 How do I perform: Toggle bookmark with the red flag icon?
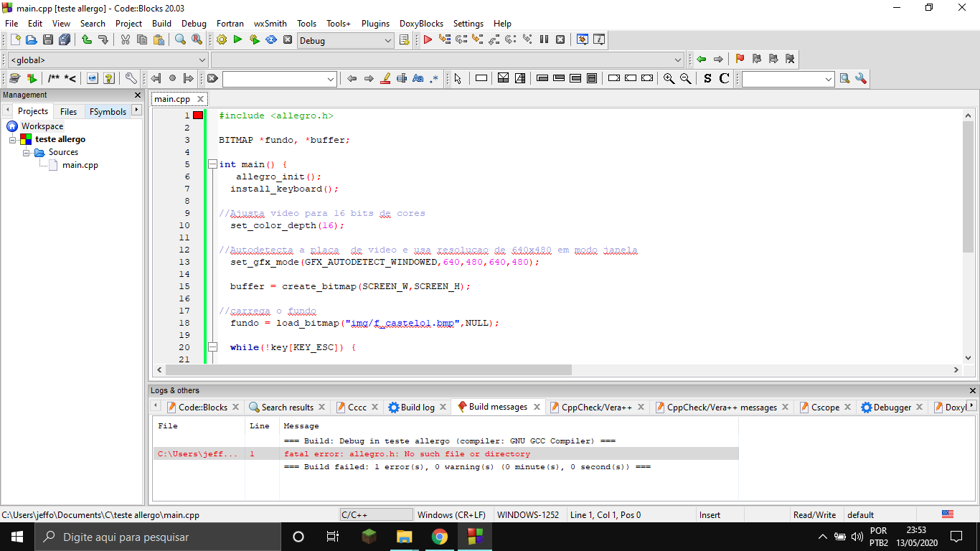pos(740,60)
